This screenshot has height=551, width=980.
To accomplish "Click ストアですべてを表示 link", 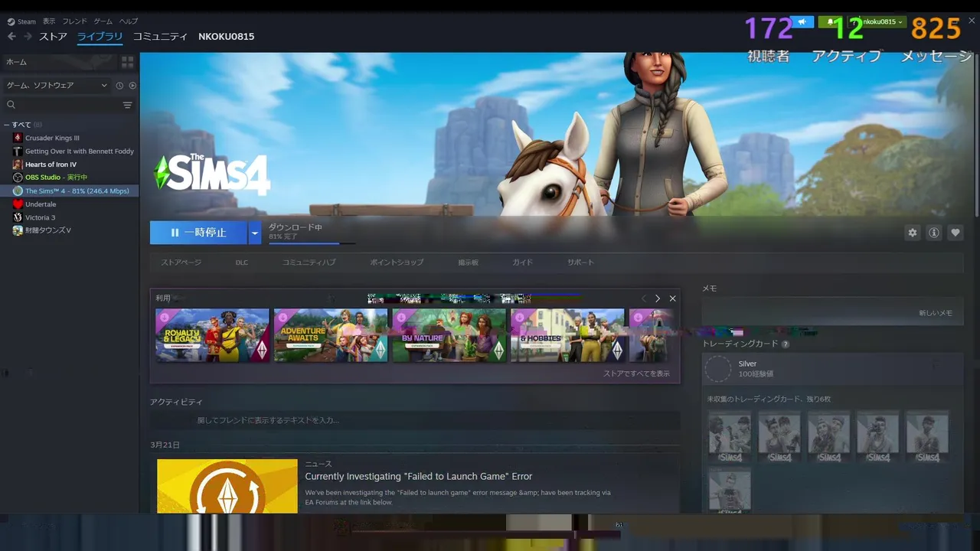I will click(636, 373).
